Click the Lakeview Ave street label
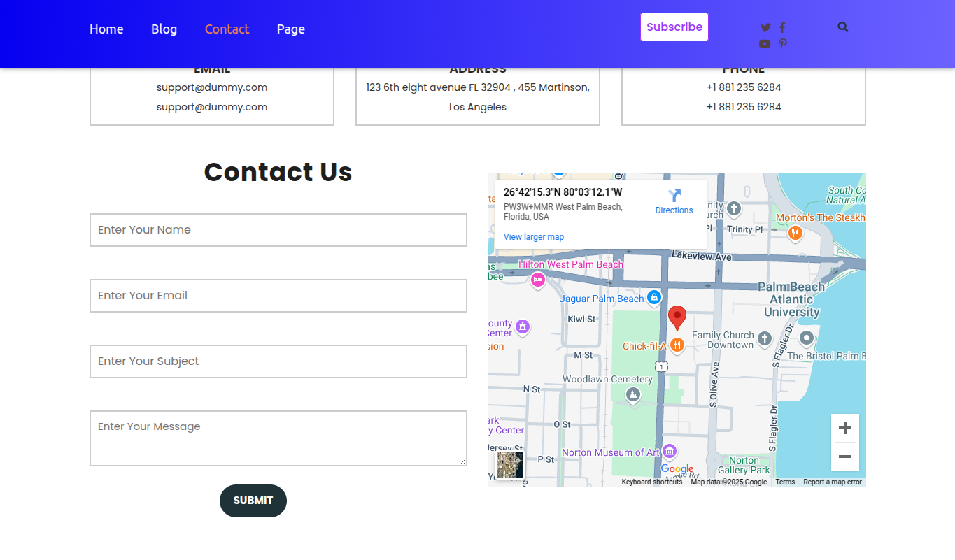Viewport: 955px width, 560px height. 701,257
